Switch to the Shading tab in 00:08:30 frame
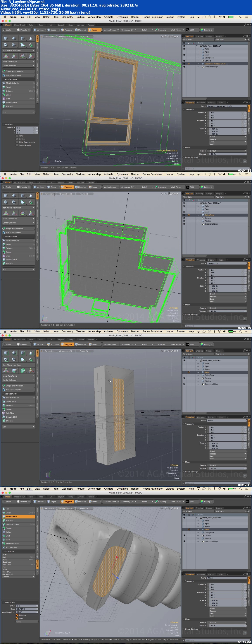252x644 pixels. (199, 193)
